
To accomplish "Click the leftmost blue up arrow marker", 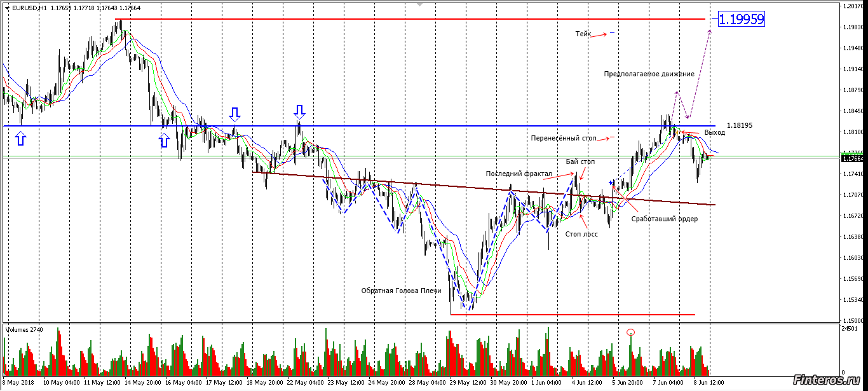I will tap(21, 139).
